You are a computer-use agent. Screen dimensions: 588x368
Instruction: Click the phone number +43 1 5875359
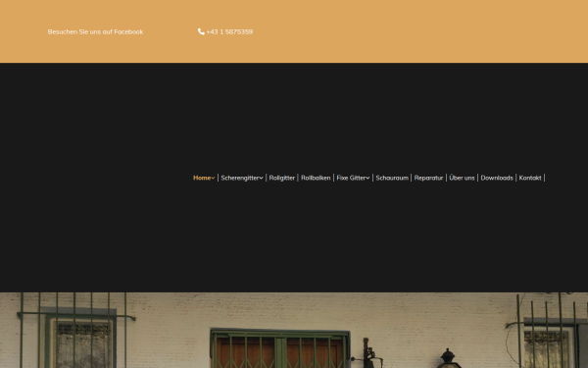pos(229,32)
